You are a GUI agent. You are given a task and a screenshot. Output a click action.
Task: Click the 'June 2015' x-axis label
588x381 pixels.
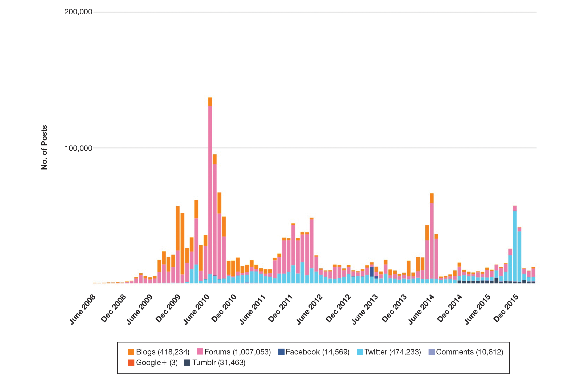(477, 309)
